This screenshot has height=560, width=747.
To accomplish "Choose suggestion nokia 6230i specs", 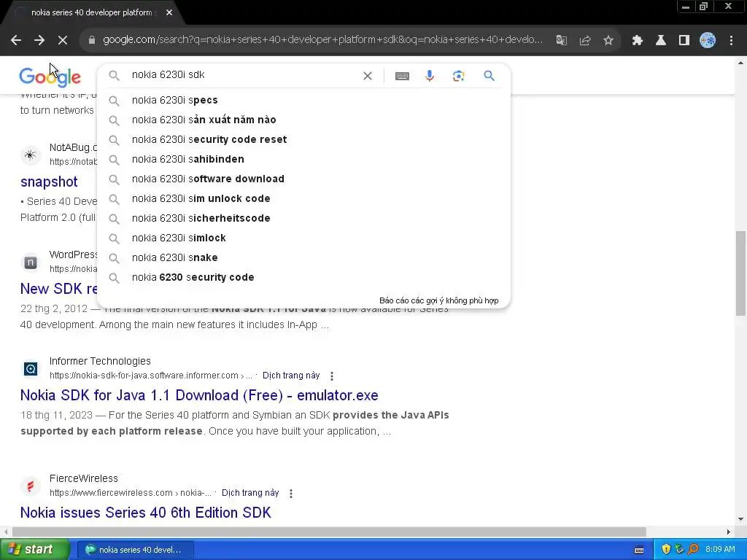I will coord(304,101).
